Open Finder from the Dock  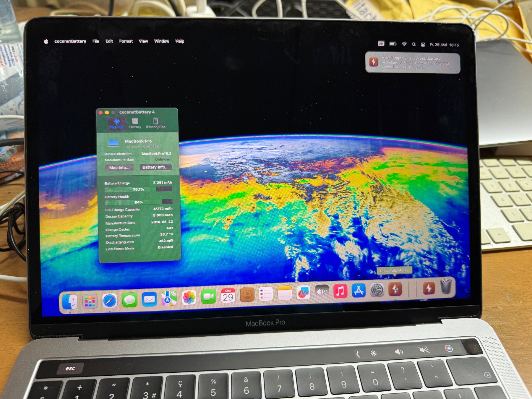[x=70, y=302]
